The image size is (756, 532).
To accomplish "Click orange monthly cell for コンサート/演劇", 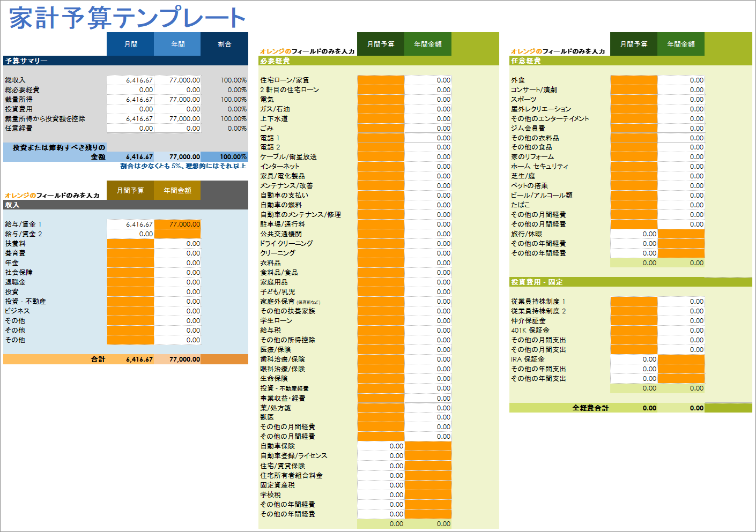I will [634, 89].
